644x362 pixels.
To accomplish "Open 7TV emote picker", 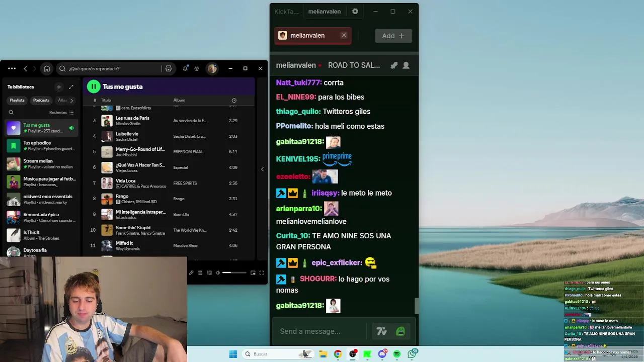I will click(381, 331).
